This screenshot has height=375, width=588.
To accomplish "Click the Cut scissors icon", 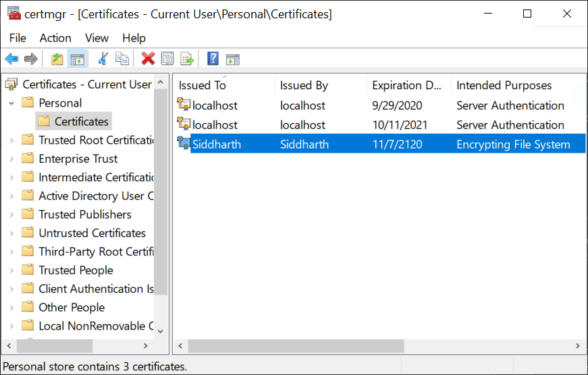I will 103,59.
